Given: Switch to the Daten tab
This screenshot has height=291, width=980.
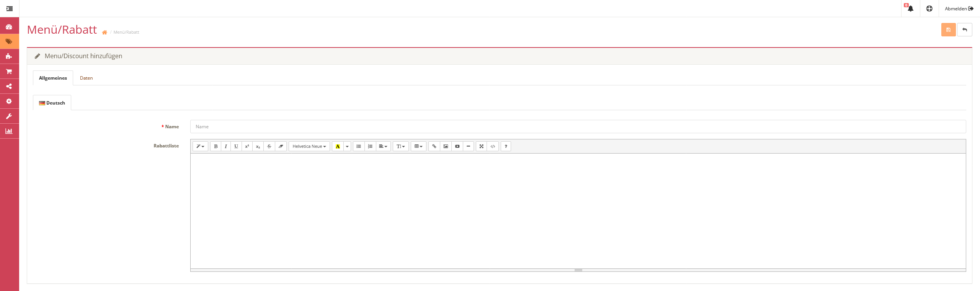Looking at the screenshot, I should [x=86, y=78].
